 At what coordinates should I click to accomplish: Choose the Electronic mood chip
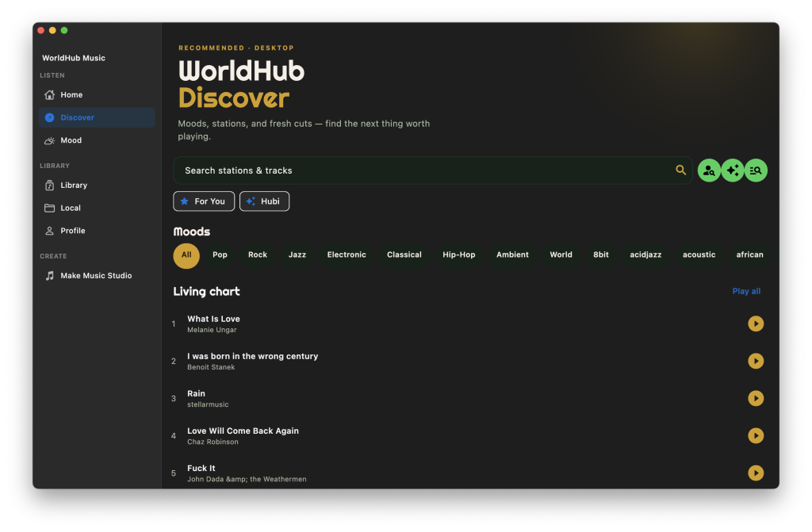click(x=347, y=255)
